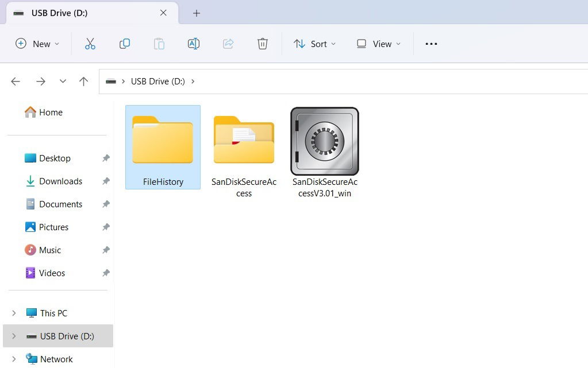Go back using the navigation back arrow
The height and width of the screenshot is (368, 588).
pos(16,81)
